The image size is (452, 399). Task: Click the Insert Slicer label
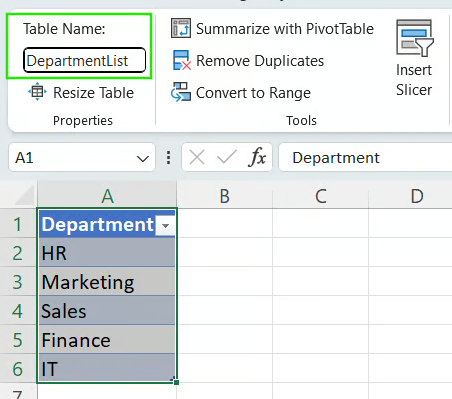pos(414,80)
